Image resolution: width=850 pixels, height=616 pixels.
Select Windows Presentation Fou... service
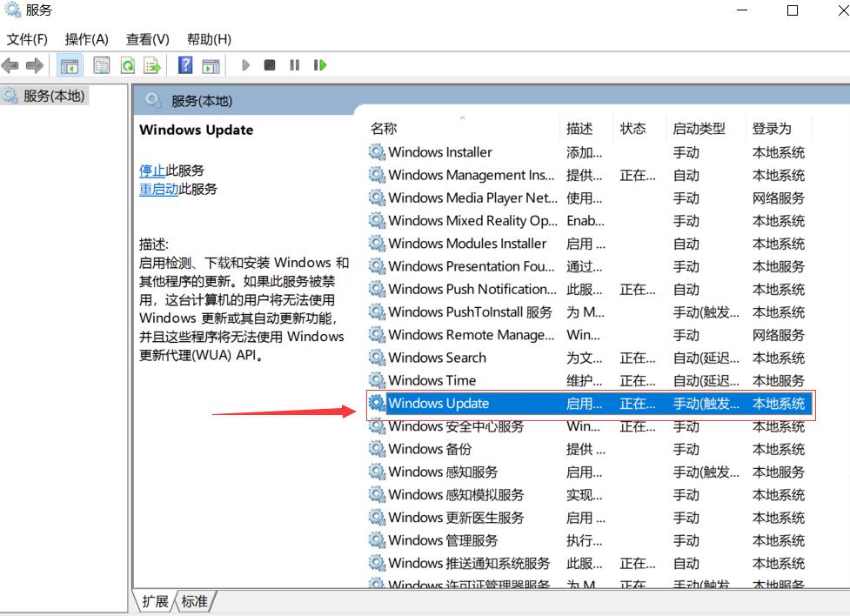pyautogui.click(x=590, y=266)
